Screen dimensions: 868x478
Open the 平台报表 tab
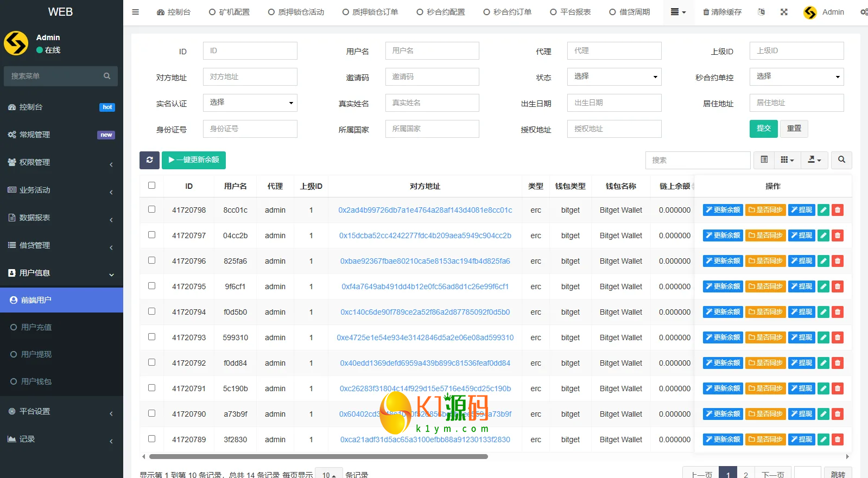(570, 12)
